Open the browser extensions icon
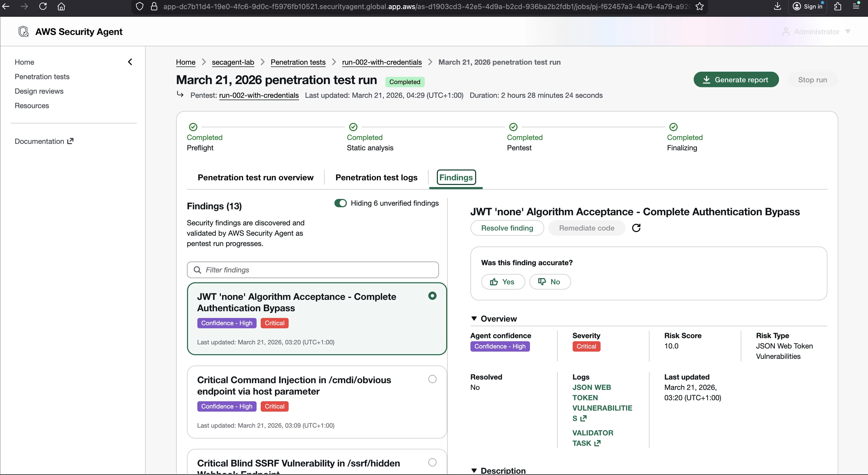 [x=838, y=6]
